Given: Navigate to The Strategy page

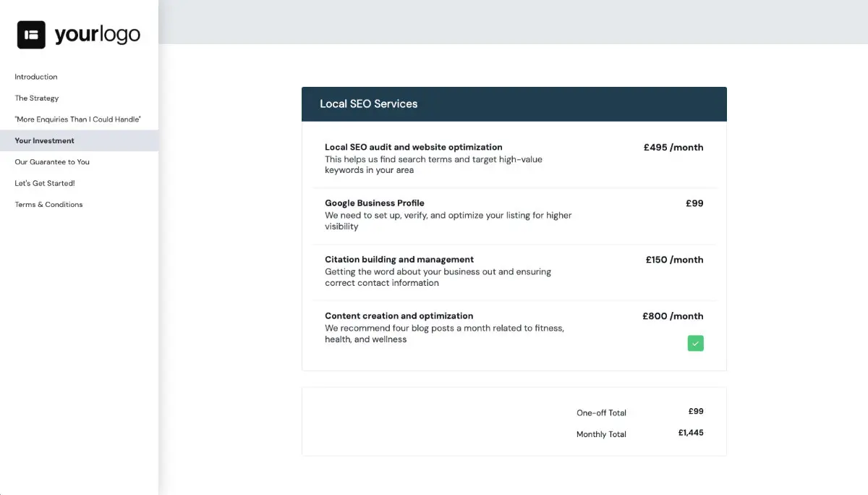Looking at the screenshot, I should [37, 98].
